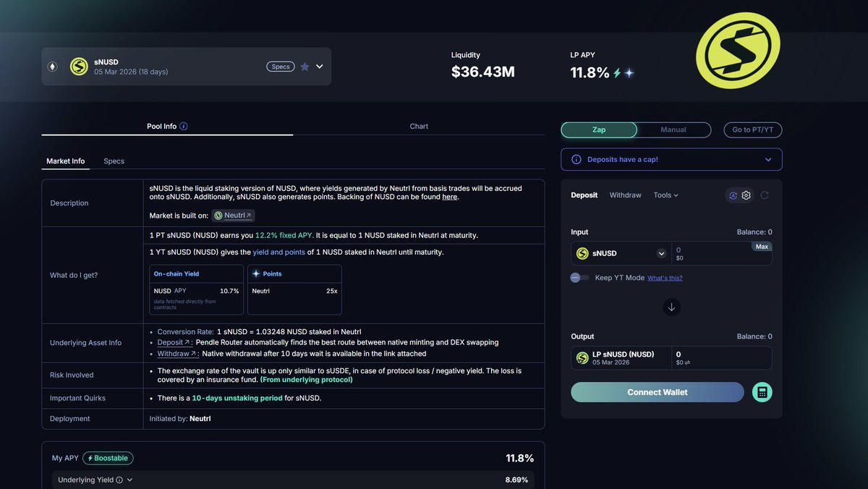Image resolution: width=868 pixels, height=489 pixels.
Task: Select Manual mode
Action: (x=673, y=129)
